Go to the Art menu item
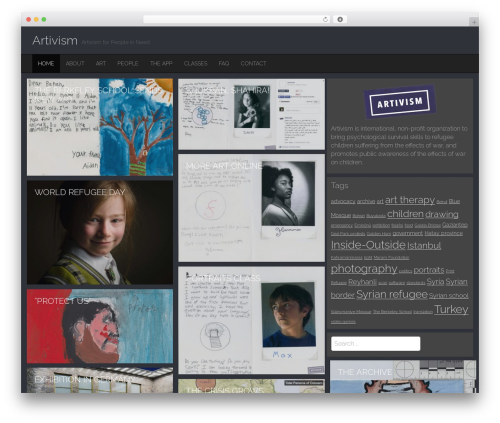Screen dimensions: 500x423 coord(101,63)
